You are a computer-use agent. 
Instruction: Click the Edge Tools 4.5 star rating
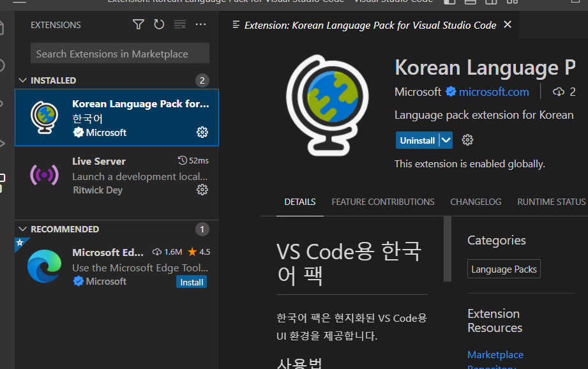(x=199, y=252)
